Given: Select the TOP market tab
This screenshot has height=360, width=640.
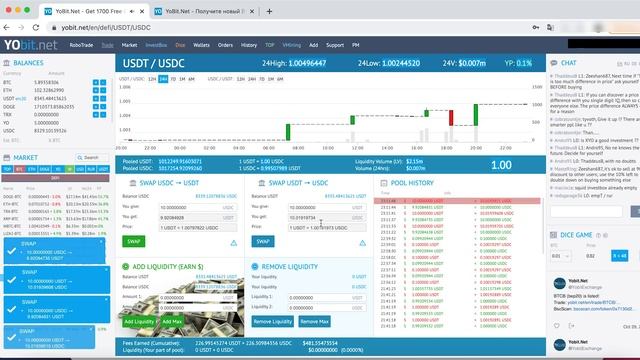Looking at the screenshot, I should [x=7, y=169].
